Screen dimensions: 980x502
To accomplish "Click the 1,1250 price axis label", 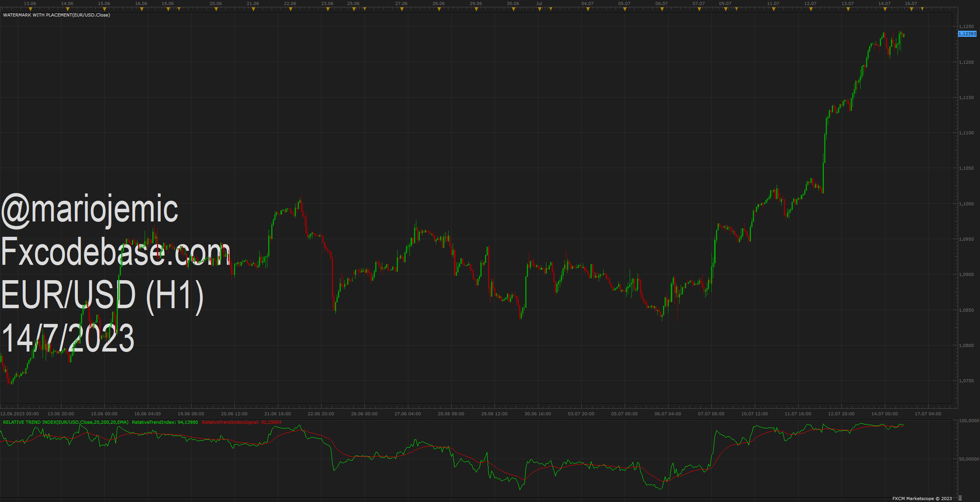I will tap(966, 26).
